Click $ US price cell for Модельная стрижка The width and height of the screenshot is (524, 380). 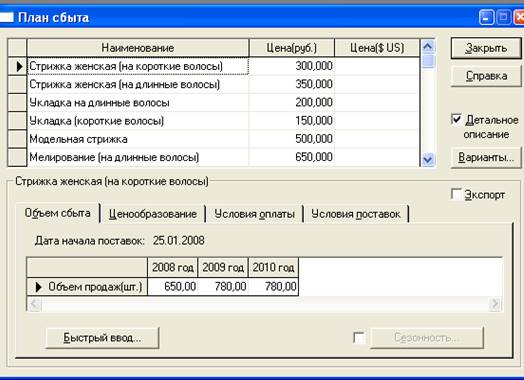pyautogui.click(x=377, y=139)
